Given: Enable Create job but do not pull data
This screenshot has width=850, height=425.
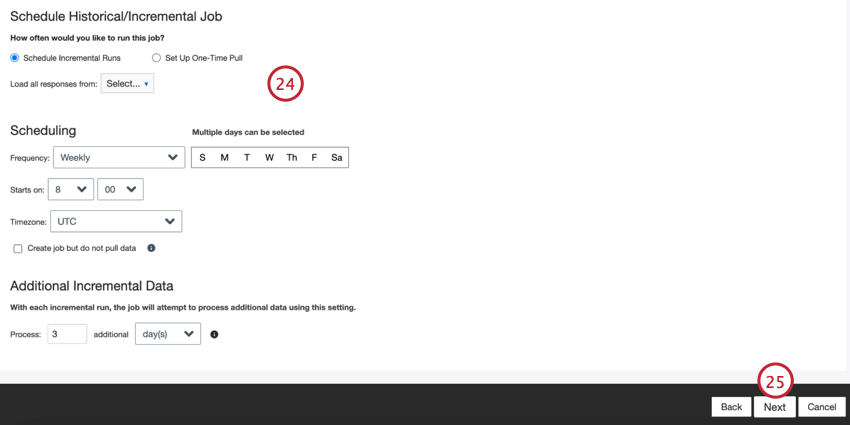Looking at the screenshot, I should (18, 248).
